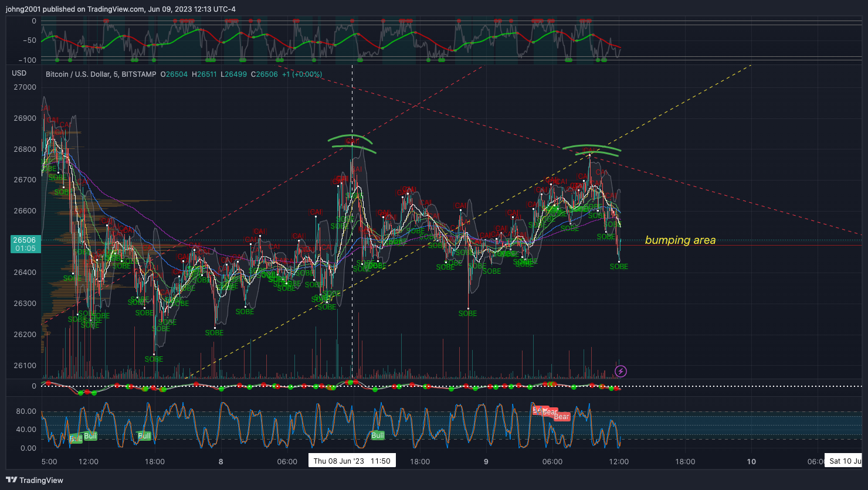Click green arc drawing above the 11:50 peak

point(352,144)
